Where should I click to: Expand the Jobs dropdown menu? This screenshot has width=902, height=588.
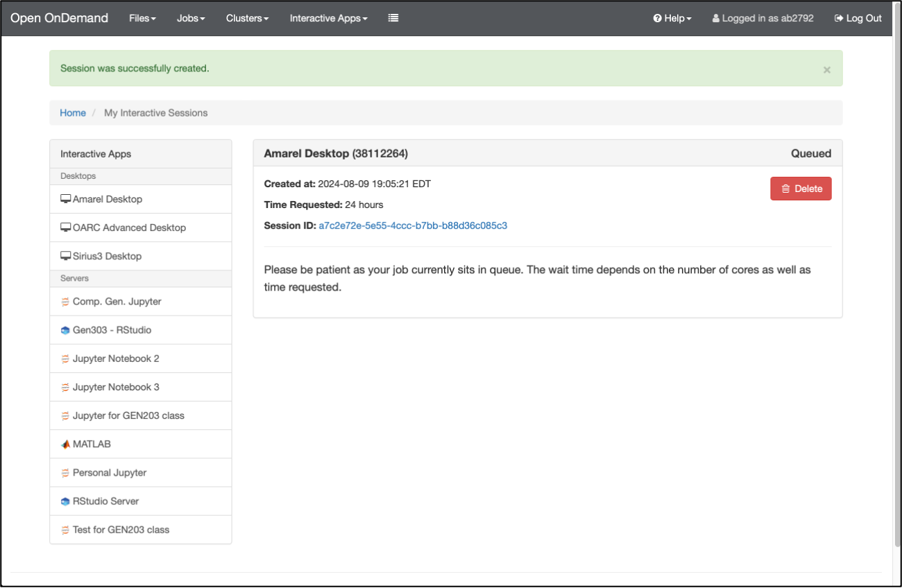point(191,18)
